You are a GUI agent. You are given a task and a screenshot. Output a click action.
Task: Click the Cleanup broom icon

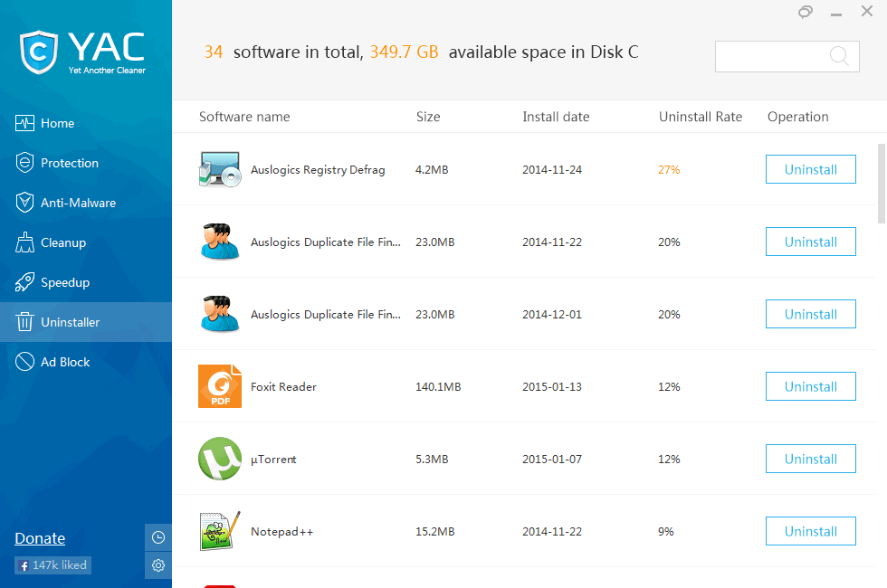pyautogui.click(x=24, y=242)
